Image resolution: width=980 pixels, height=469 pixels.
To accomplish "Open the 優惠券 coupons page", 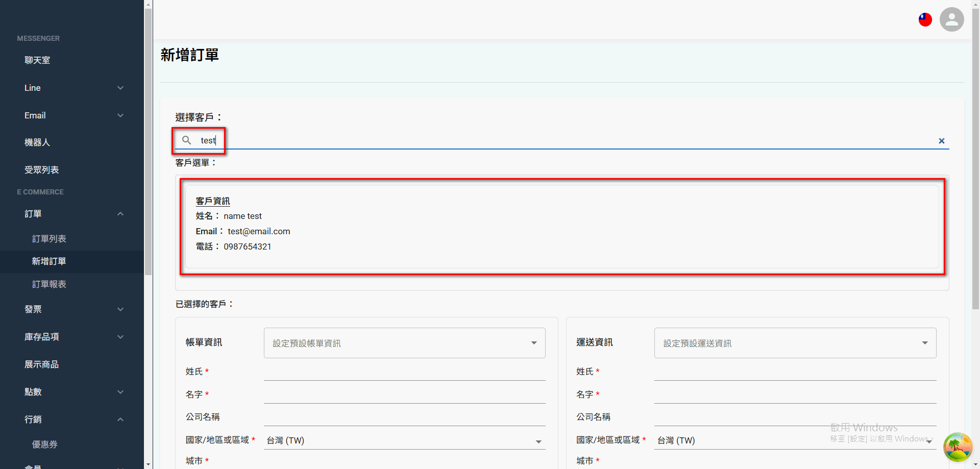I will pos(45,444).
